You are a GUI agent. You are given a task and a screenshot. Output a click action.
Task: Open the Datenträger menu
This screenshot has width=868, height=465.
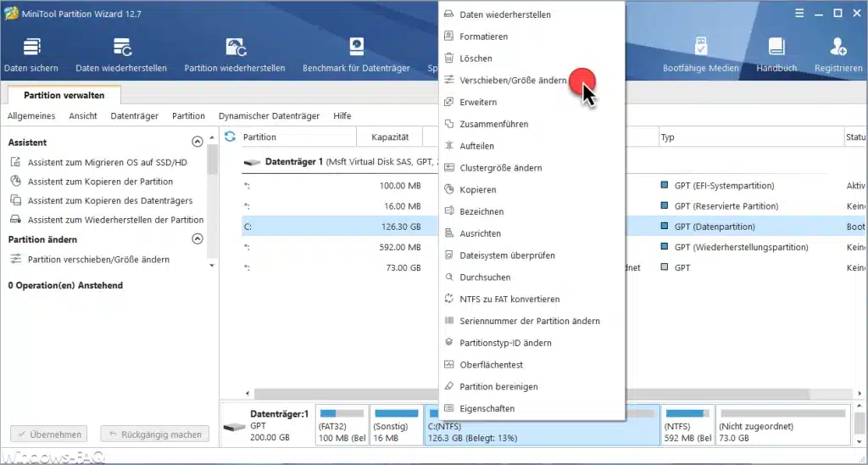click(x=135, y=116)
